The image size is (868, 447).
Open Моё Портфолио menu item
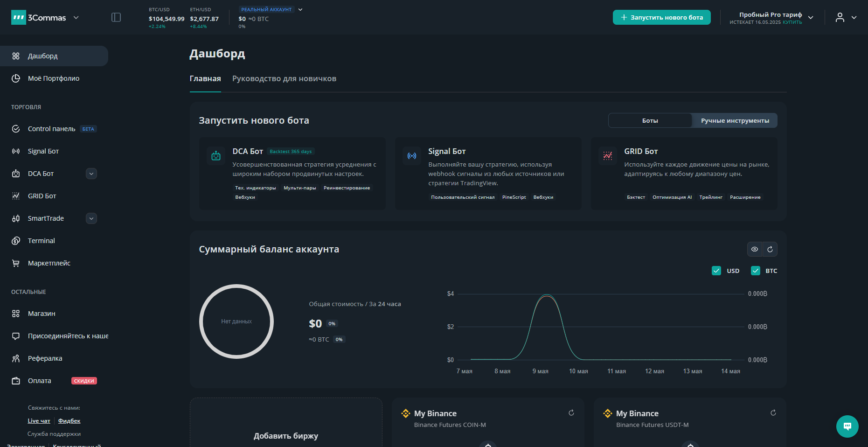tap(54, 78)
